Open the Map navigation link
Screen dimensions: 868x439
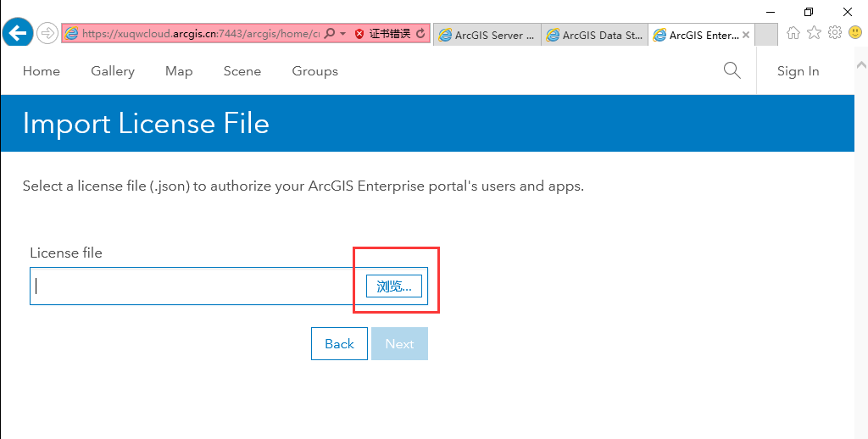(179, 71)
